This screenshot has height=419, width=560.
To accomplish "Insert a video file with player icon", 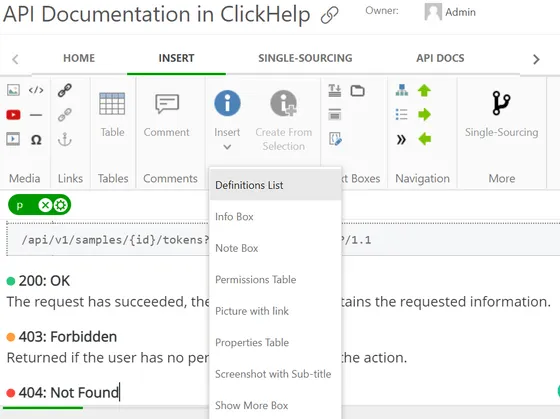I will tap(13, 139).
